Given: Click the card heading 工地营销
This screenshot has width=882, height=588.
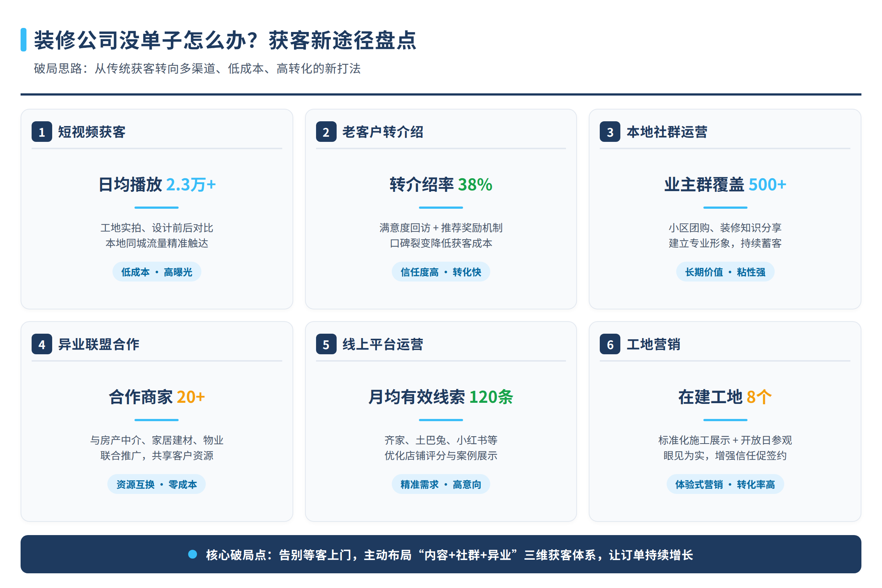Looking at the screenshot, I should tap(653, 344).
